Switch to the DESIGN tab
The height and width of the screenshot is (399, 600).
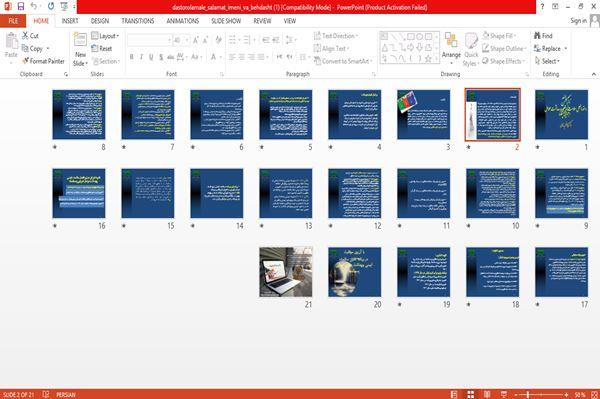(x=100, y=21)
